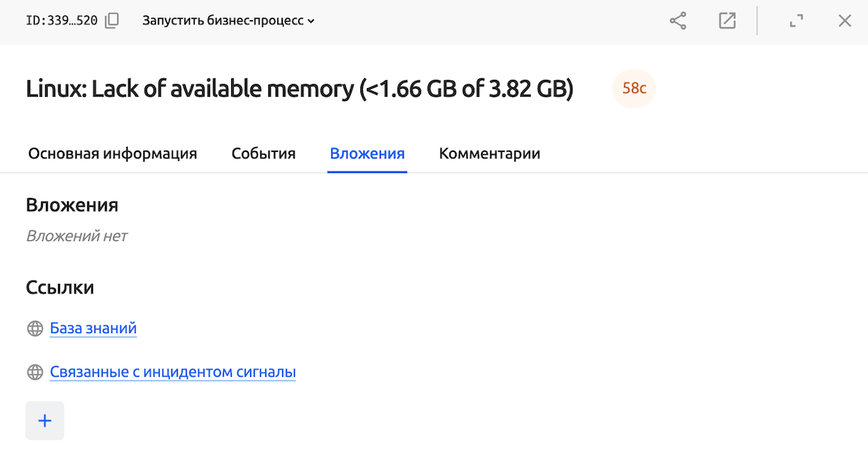Screen dimensions: 868x451
Task: Close the incident panel
Action: [845, 21]
